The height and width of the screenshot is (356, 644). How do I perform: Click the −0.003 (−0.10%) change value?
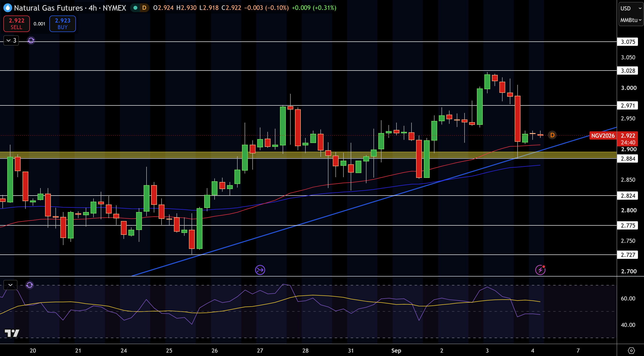click(266, 8)
